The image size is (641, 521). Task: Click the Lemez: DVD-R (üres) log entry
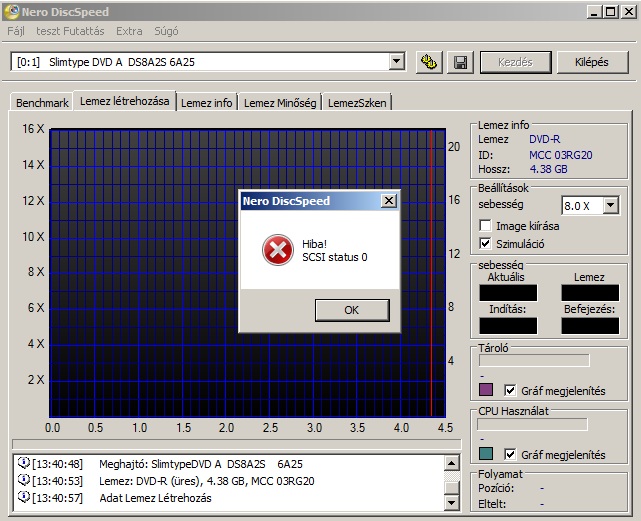pyautogui.click(x=207, y=481)
